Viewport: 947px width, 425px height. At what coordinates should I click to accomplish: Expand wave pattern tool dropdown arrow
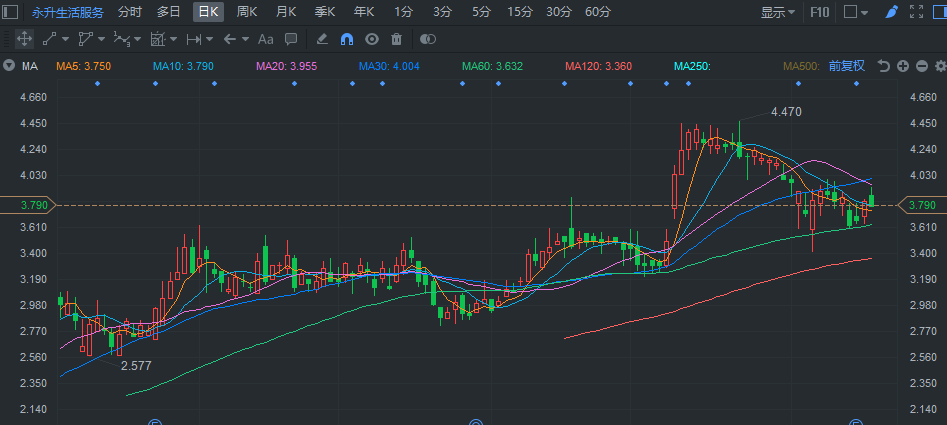138,39
